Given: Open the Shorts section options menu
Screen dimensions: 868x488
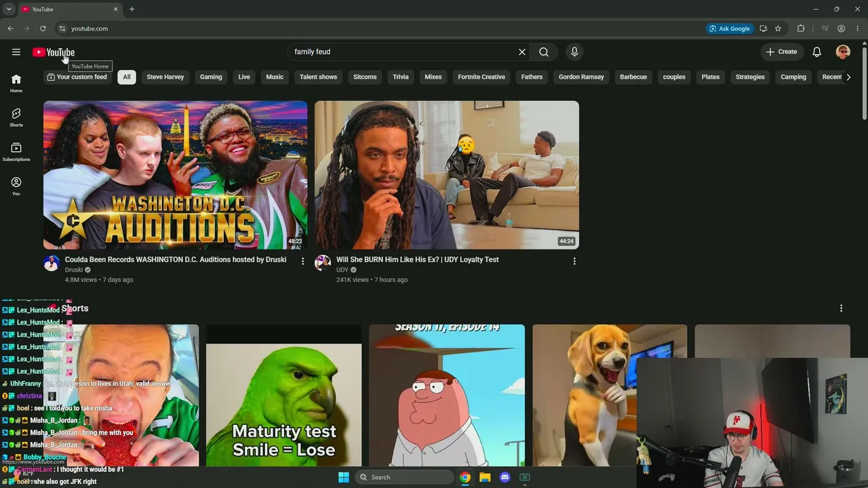Looking at the screenshot, I should pyautogui.click(x=841, y=308).
